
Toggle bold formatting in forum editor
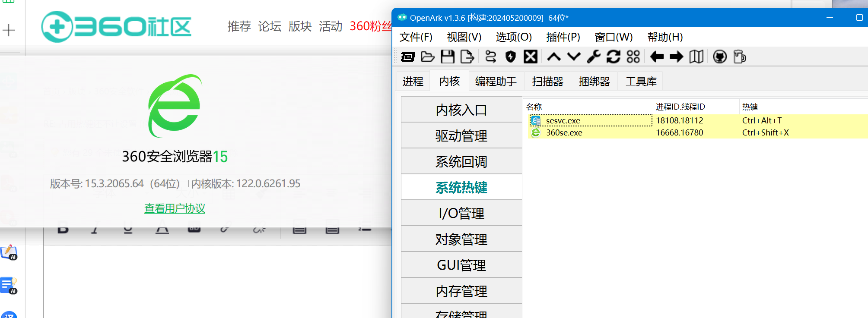click(63, 228)
